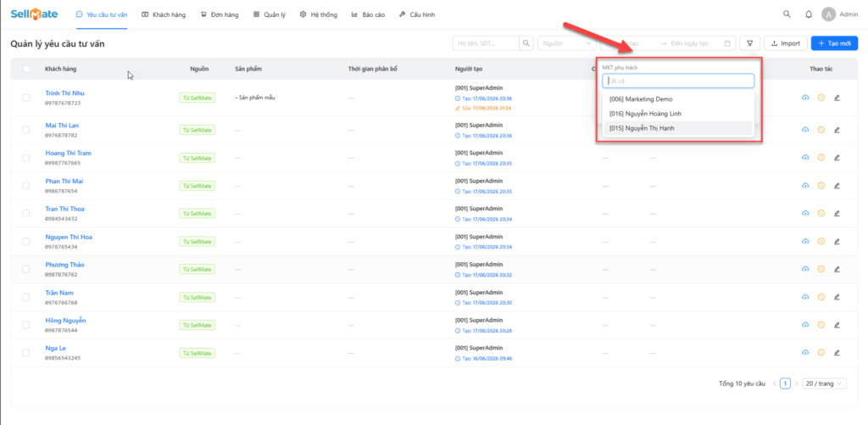Edit the Trinh Thi Nhu request
The width and height of the screenshot is (868, 425).
(x=837, y=98)
